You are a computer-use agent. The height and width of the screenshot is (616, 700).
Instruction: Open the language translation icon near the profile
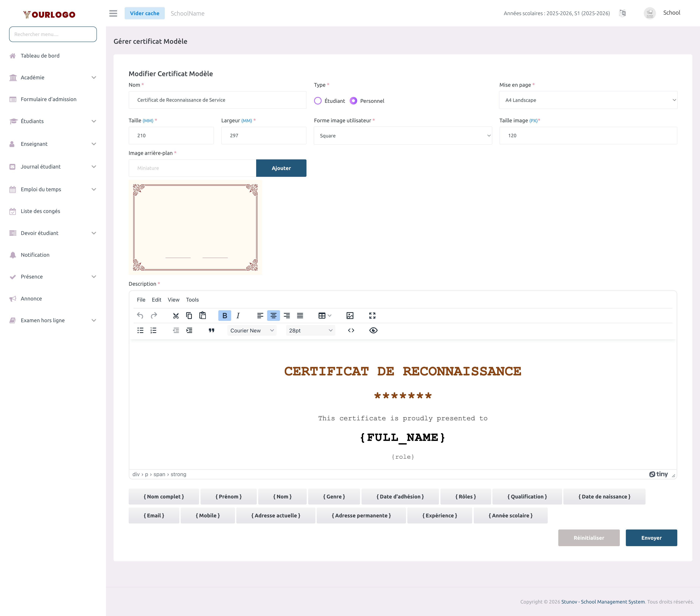click(x=623, y=13)
